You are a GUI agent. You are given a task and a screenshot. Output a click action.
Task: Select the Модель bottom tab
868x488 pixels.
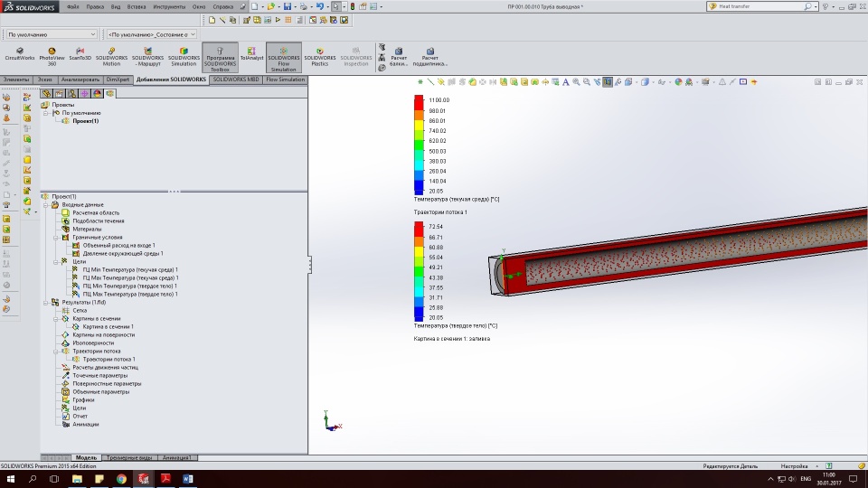coord(86,457)
